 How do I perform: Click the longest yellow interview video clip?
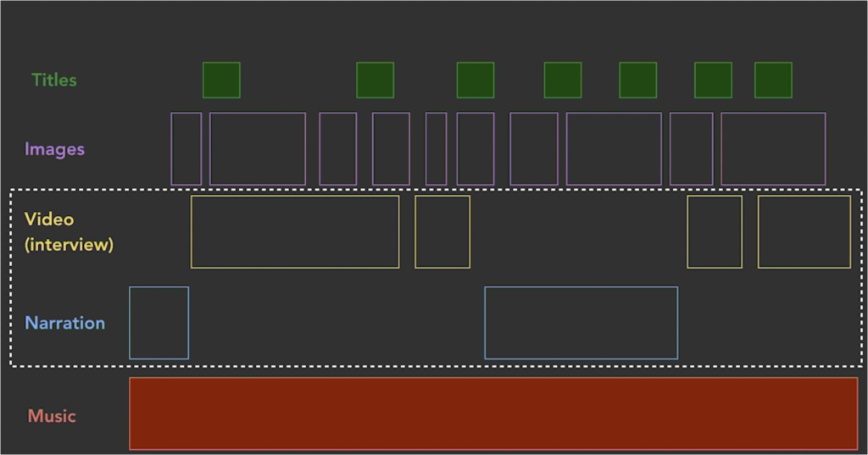pyautogui.click(x=295, y=232)
